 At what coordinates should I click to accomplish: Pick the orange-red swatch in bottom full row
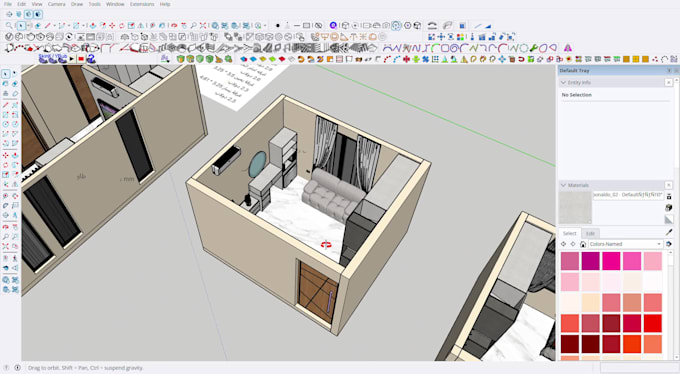(632, 344)
